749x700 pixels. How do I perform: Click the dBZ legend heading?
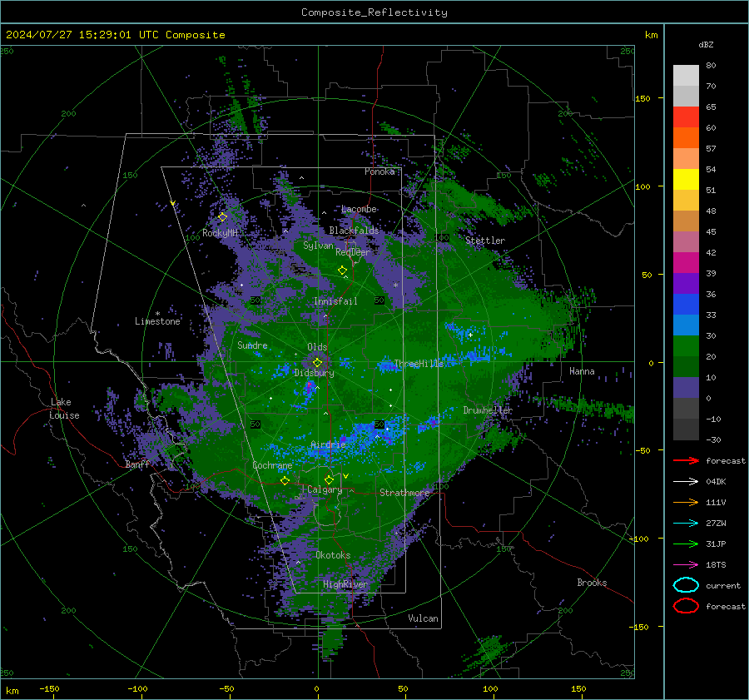coord(706,45)
